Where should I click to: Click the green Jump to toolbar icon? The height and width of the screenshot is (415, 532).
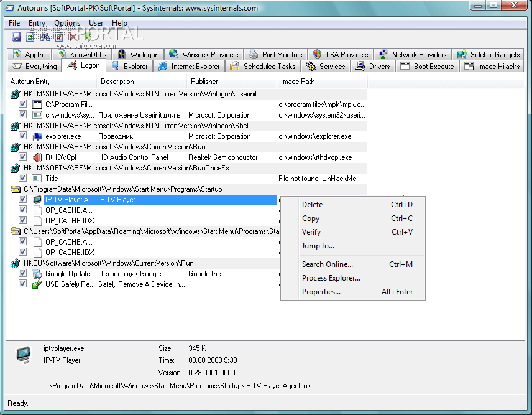click(x=87, y=37)
